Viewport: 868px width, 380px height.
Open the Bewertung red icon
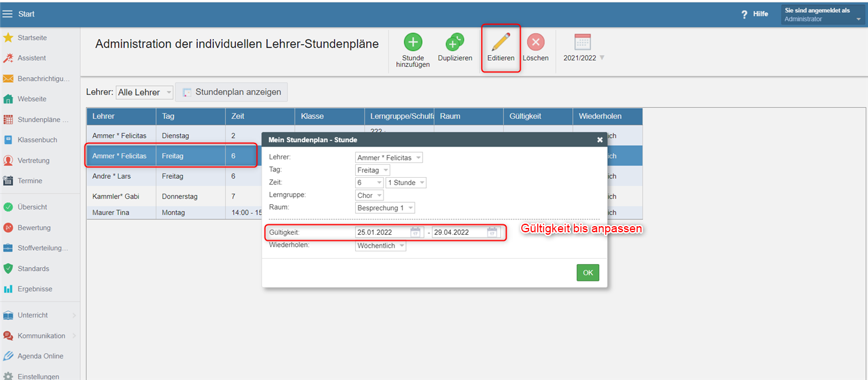(8, 227)
